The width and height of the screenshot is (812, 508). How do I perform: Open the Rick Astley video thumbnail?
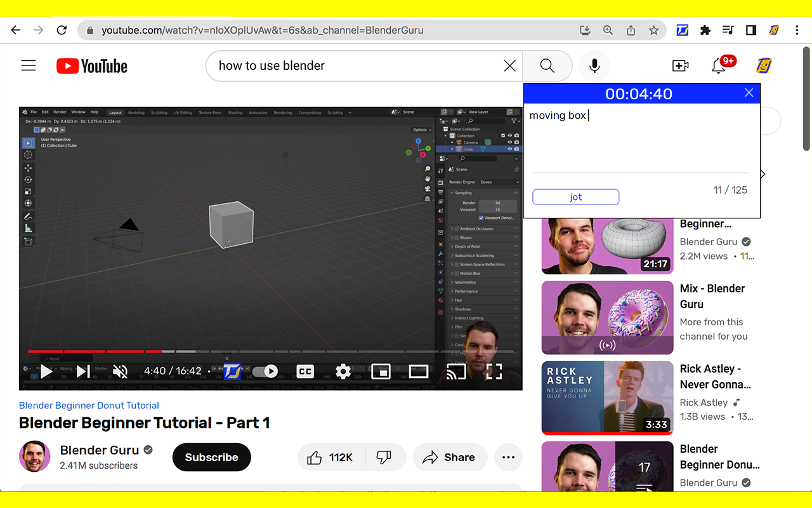[x=607, y=398]
